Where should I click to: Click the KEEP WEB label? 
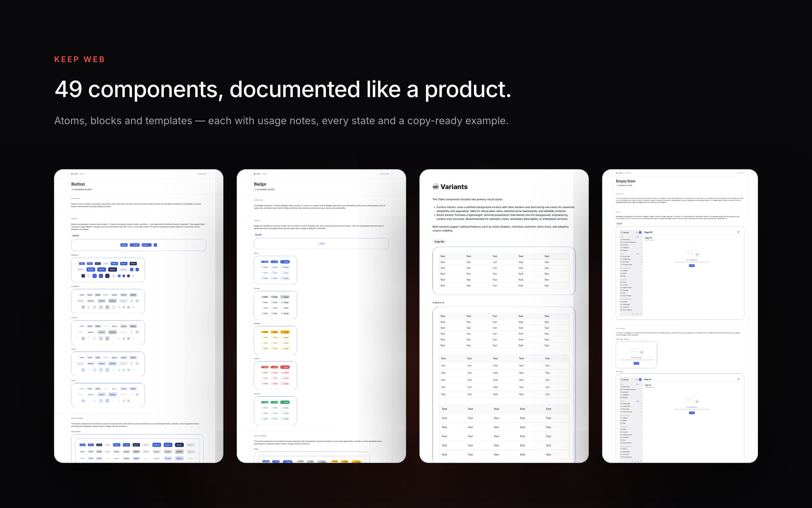pyautogui.click(x=80, y=59)
